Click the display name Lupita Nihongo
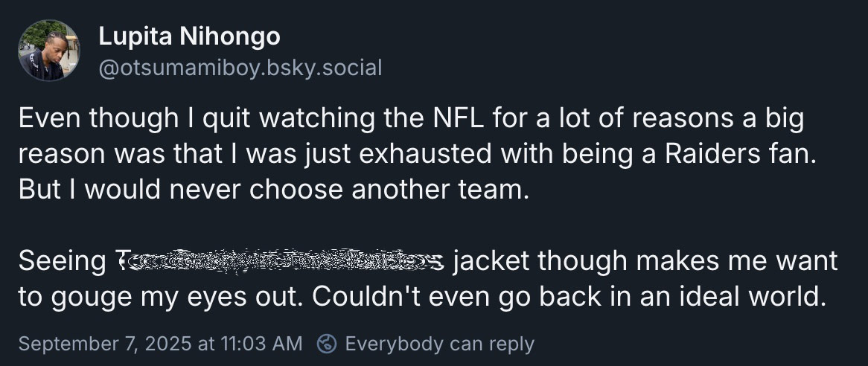868x366 pixels. coord(189,35)
